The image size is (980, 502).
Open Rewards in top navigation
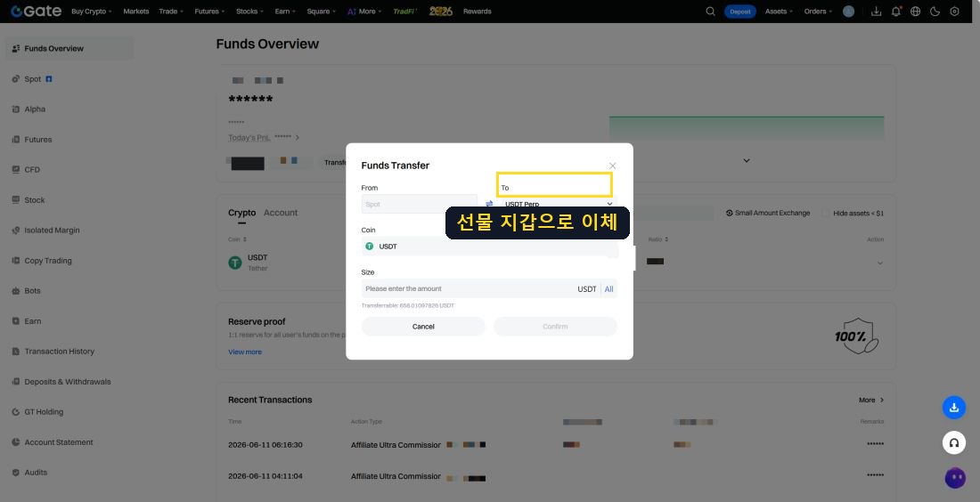click(477, 12)
